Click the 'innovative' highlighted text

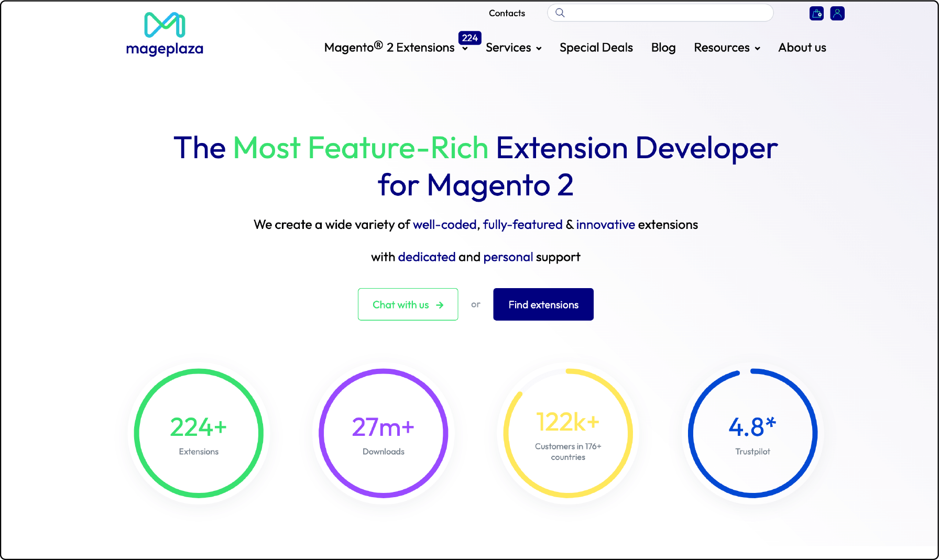tap(605, 225)
